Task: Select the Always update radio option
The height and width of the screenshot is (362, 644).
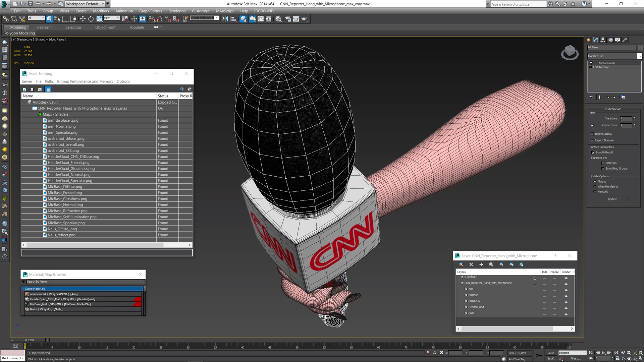Action: point(595,181)
